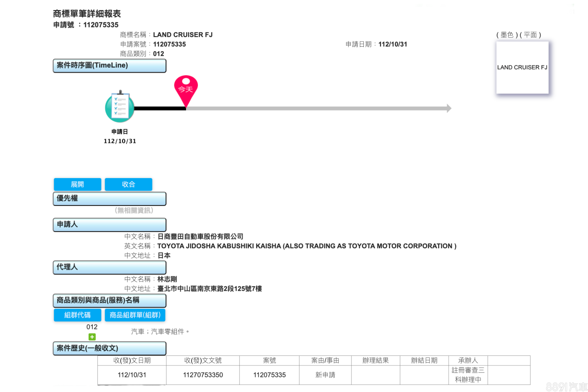
Task: Click the 案由/事由 column header
Action: pos(325,360)
